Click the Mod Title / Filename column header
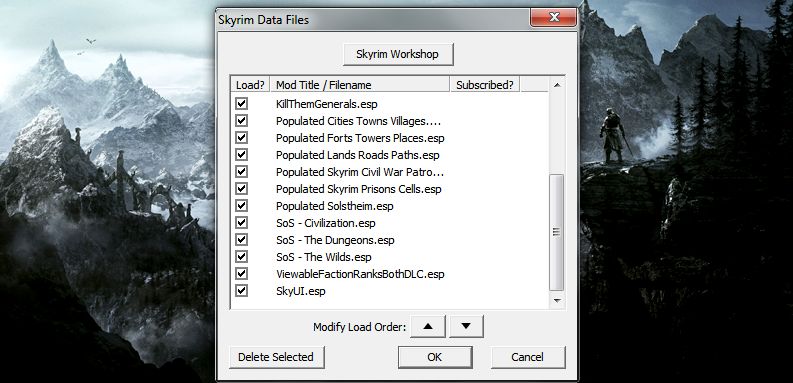Screen dimensions: 793x383 [x=360, y=85]
